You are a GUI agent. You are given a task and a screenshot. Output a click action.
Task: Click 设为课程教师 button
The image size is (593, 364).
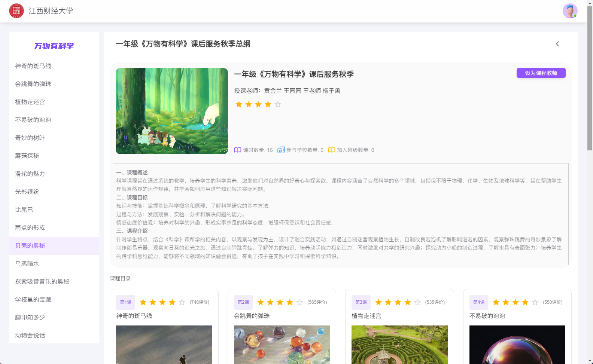coord(541,73)
